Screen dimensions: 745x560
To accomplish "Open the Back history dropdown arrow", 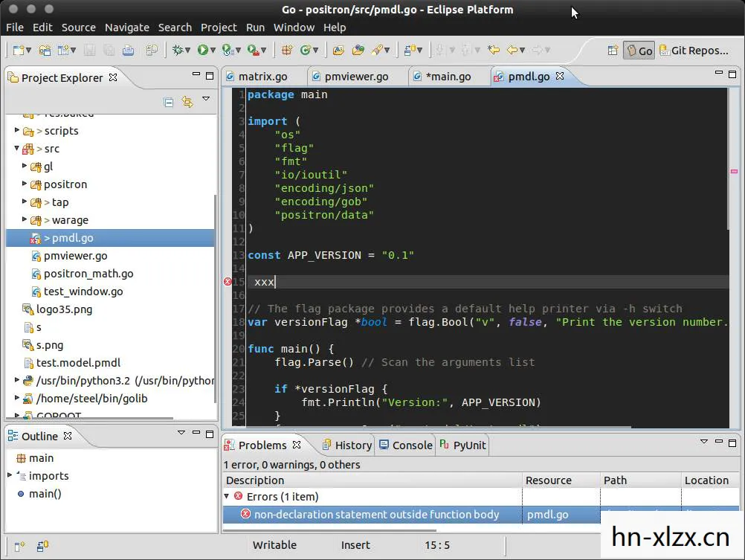I will tap(522, 51).
